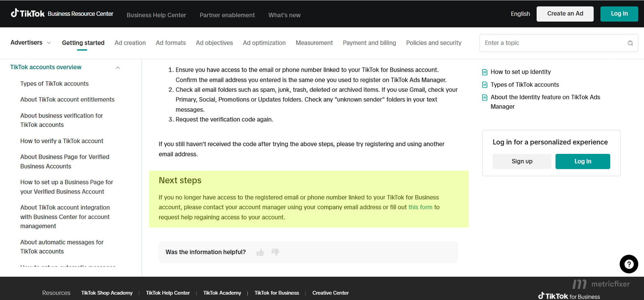The image size is (644, 300).
Task: Open the How to set up Identity article
Action: [x=521, y=72]
